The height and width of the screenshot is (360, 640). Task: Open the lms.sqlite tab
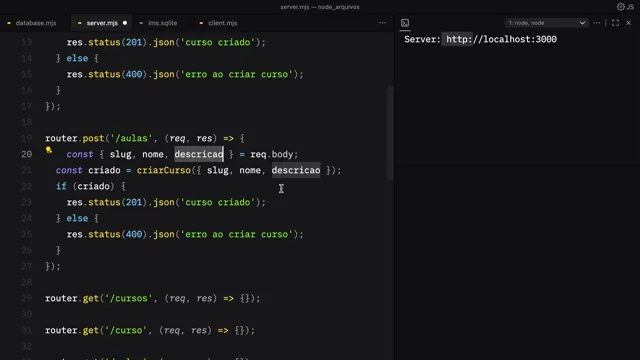pyautogui.click(x=162, y=23)
